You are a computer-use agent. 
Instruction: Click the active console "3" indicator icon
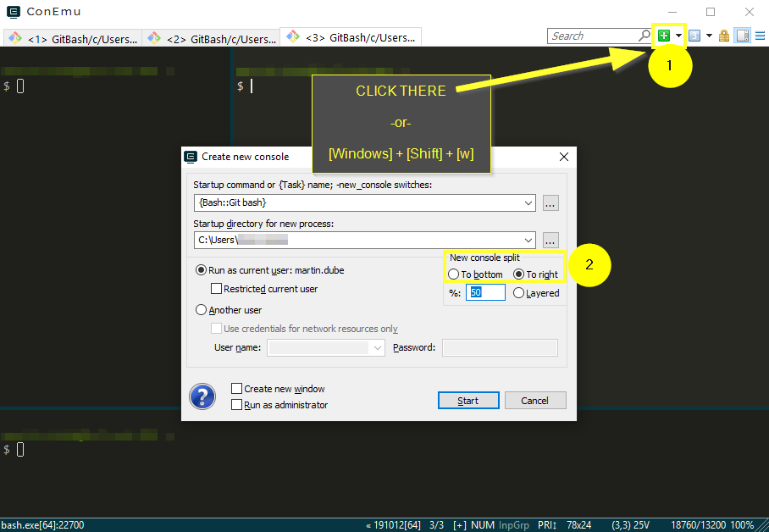coord(694,35)
